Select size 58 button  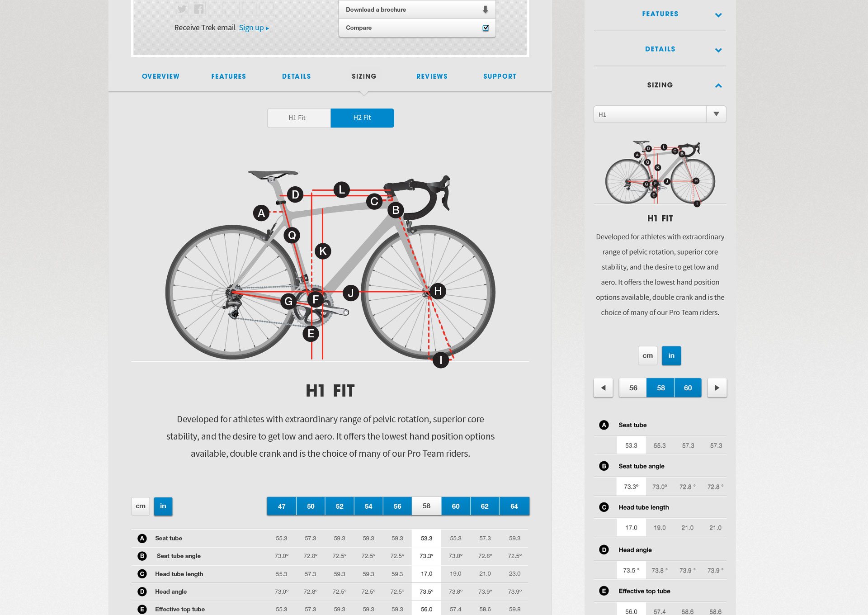pyautogui.click(x=426, y=506)
